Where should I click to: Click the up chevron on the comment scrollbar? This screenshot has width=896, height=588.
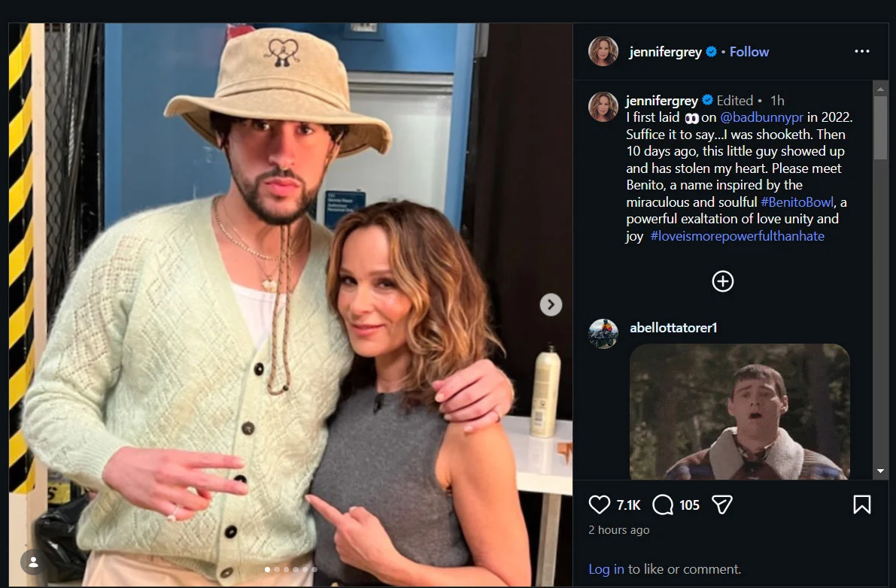pos(879,87)
